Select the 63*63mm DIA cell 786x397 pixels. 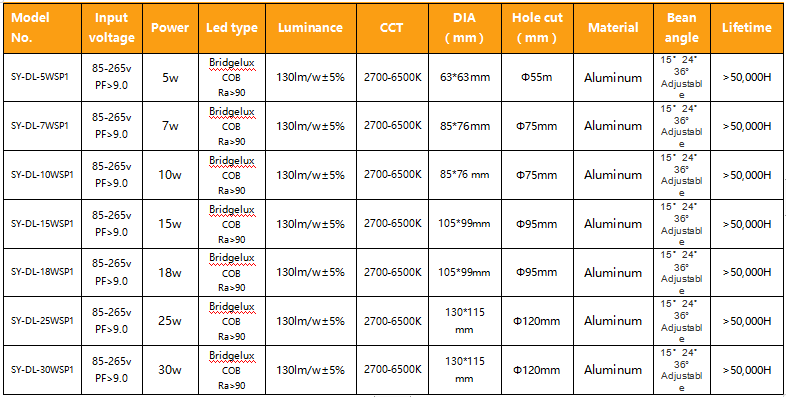point(465,78)
